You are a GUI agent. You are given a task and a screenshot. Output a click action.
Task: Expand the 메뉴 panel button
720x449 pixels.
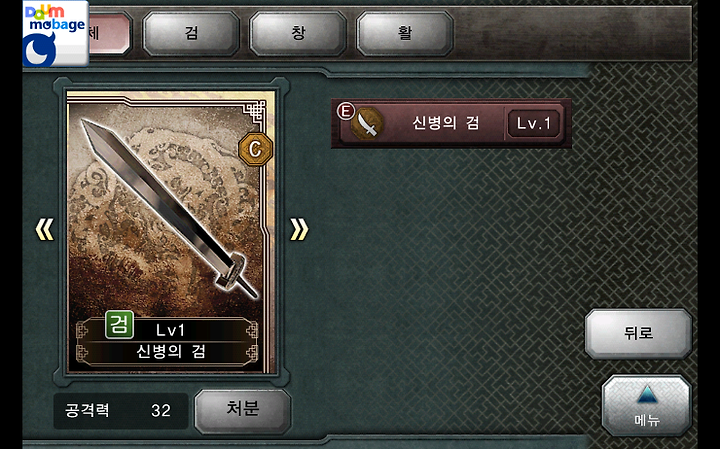(x=647, y=405)
